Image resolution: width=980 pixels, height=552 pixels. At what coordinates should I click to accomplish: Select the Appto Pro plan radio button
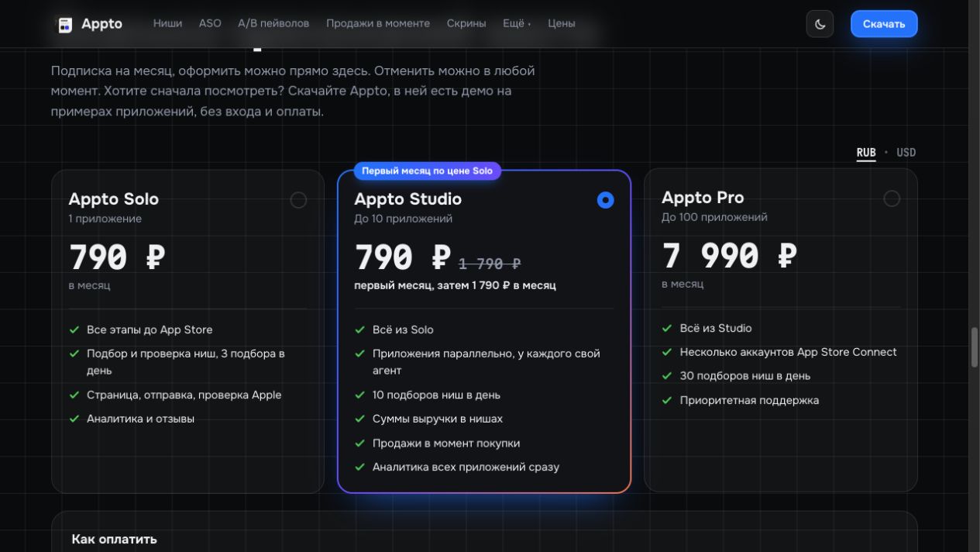(892, 198)
